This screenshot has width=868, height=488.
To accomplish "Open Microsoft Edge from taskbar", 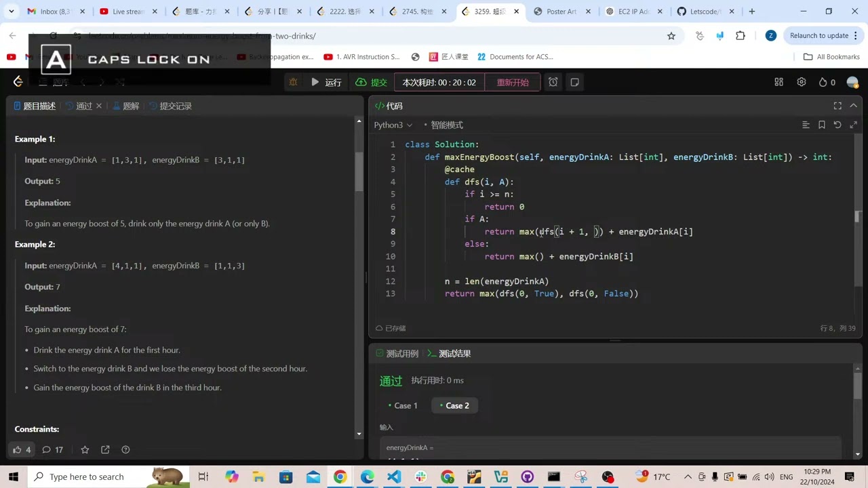I will point(367,476).
